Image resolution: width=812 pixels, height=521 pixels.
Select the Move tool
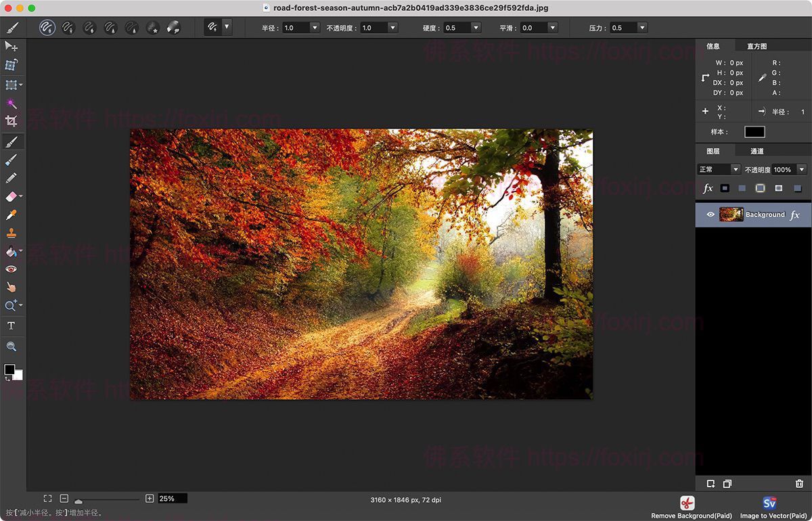pyautogui.click(x=12, y=46)
